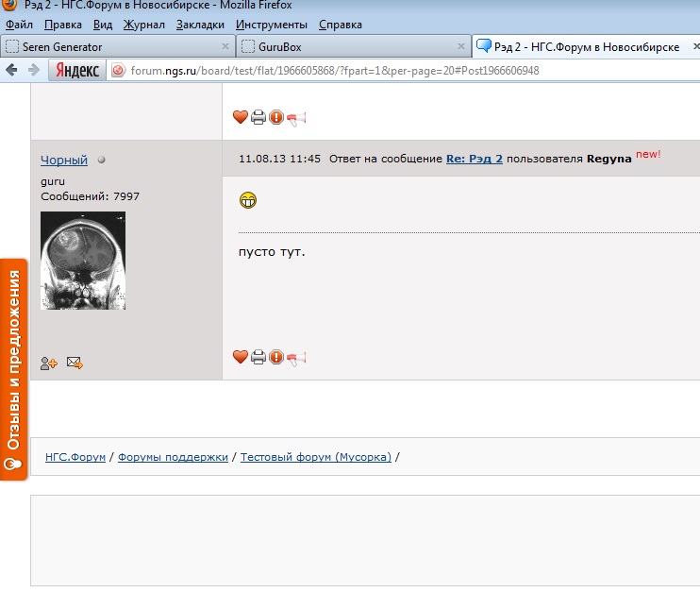Open the Яндекс search engine button
Screen dimensions: 700x592
pyautogui.click(x=76, y=71)
